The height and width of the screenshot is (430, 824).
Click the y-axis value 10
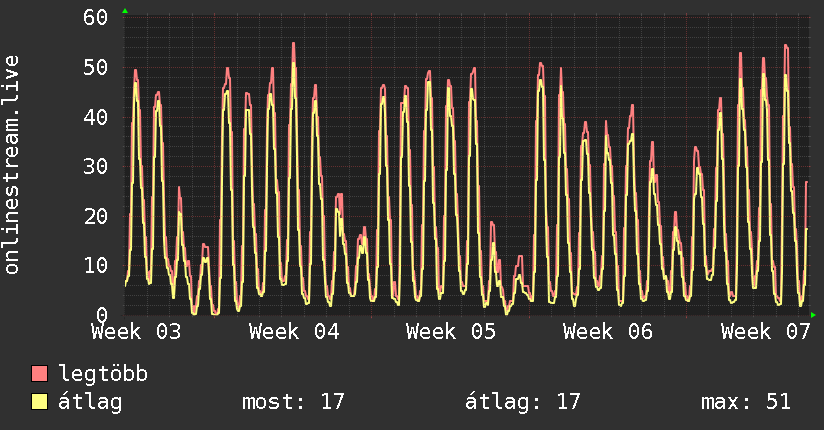pyautogui.click(x=96, y=265)
